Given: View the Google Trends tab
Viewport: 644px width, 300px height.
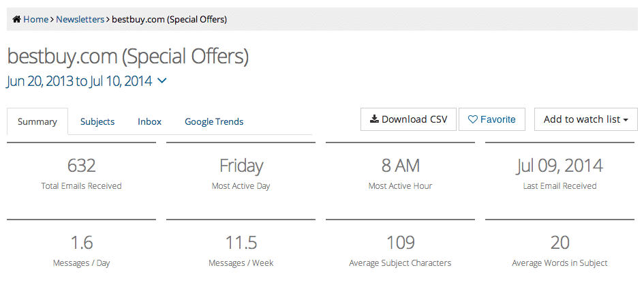Looking at the screenshot, I should (214, 121).
